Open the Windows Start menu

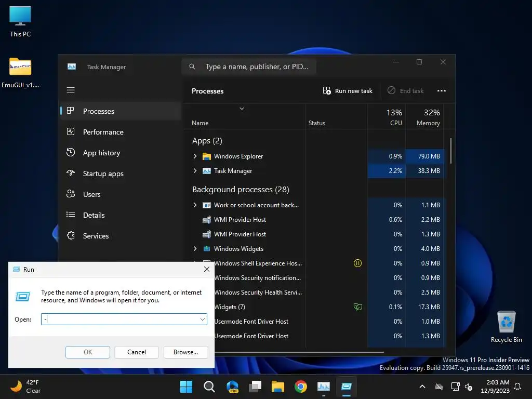click(x=186, y=387)
